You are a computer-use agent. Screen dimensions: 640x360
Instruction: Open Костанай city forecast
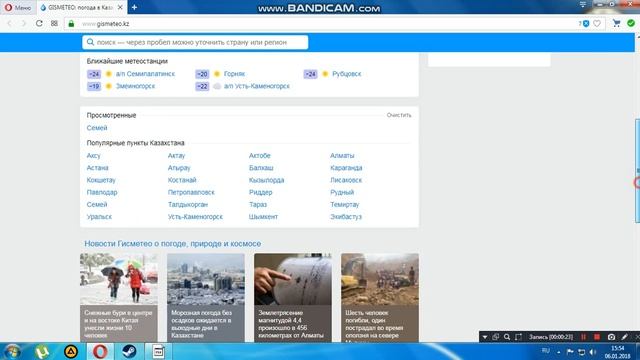(x=182, y=180)
